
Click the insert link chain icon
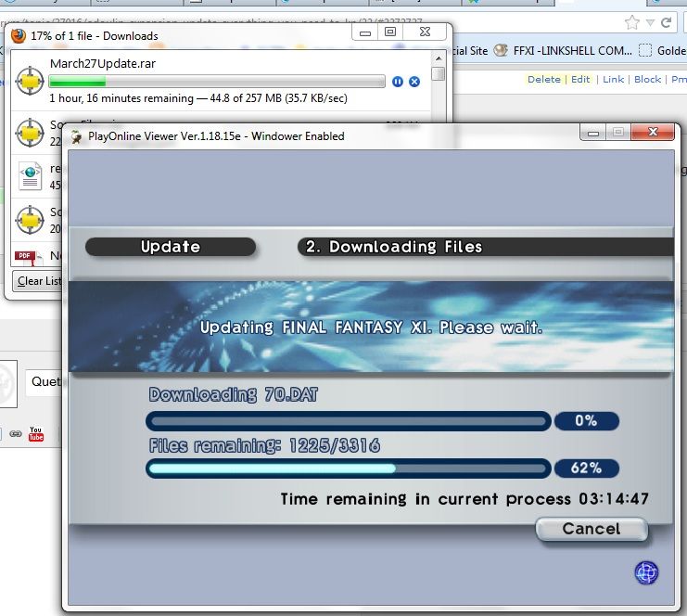[x=15, y=433]
